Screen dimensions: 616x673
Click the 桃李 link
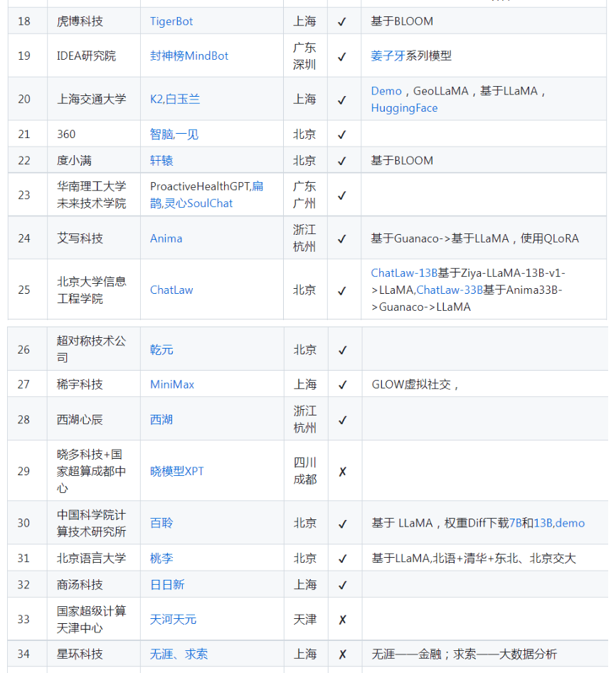[x=161, y=558]
